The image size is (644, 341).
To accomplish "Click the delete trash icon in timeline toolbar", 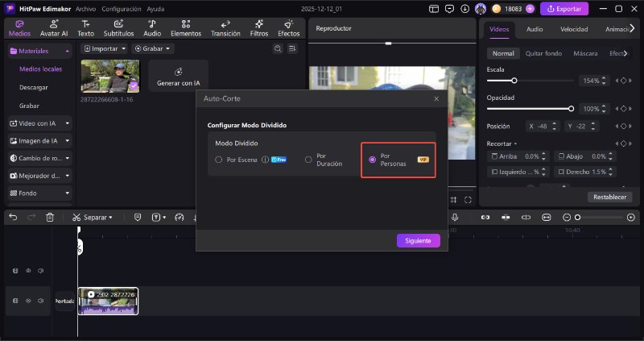I will coord(50,217).
